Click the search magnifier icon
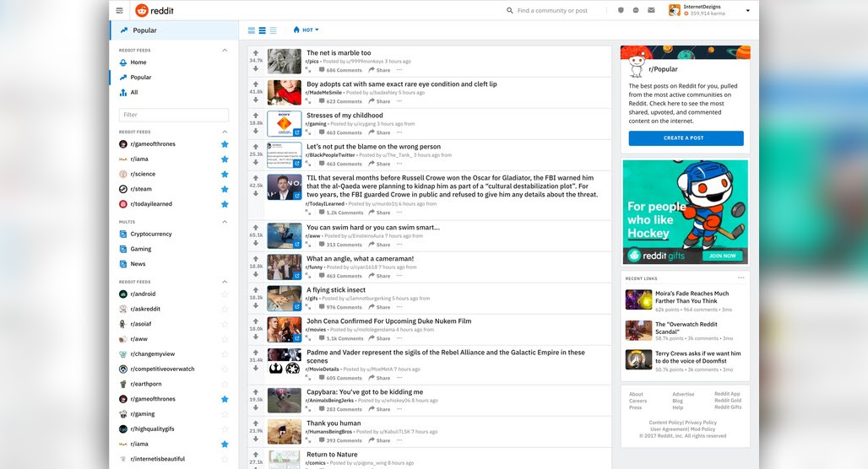The height and width of the screenshot is (469, 868). [x=510, y=10]
